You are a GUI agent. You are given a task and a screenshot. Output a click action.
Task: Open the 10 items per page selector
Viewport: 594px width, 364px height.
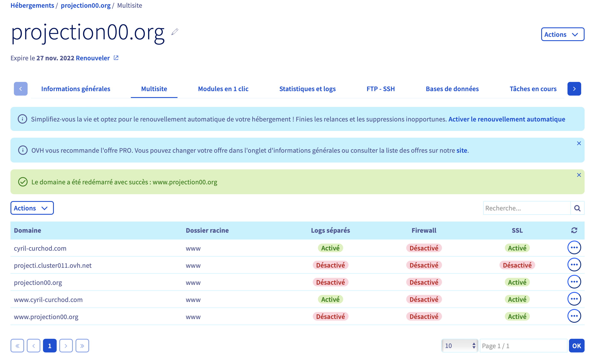point(460,346)
